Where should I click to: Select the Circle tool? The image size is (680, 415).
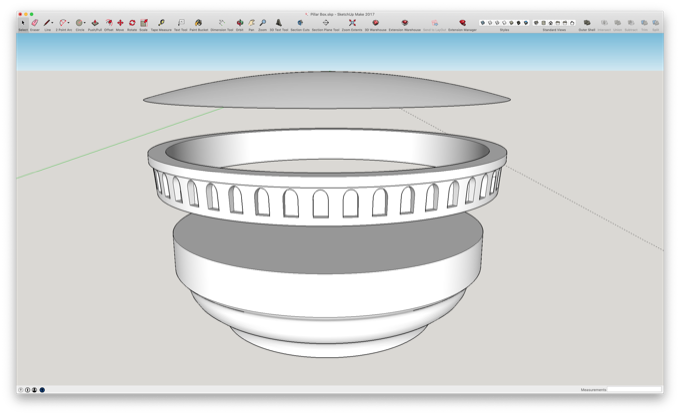click(79, 23)
